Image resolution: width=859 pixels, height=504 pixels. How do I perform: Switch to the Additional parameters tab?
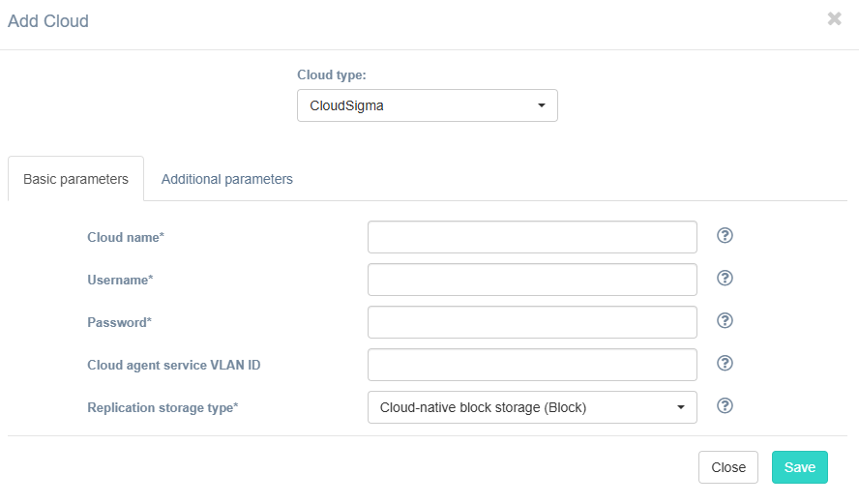pos(226,179)
